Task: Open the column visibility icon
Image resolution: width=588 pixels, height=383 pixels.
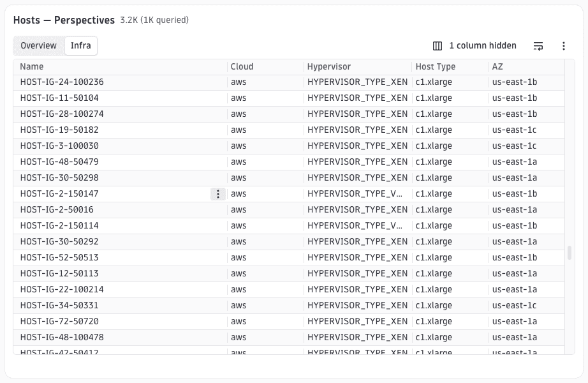Action: (x=437, y=46)
